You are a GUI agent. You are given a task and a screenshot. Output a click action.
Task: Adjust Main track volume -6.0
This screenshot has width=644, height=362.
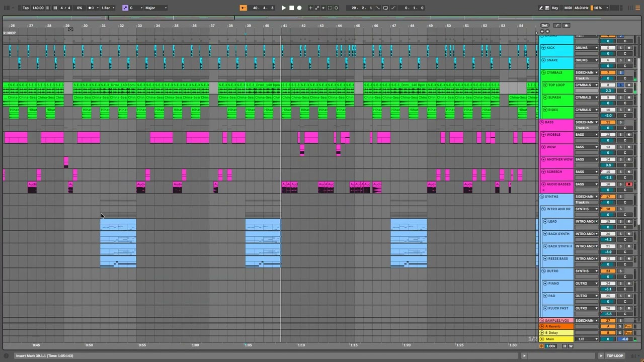click(x=625, y=339)
